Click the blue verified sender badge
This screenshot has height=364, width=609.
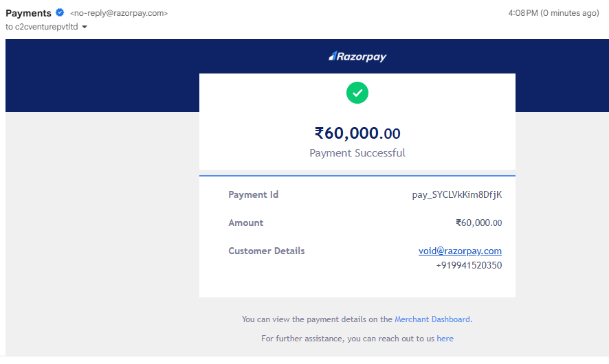[60, 13]
